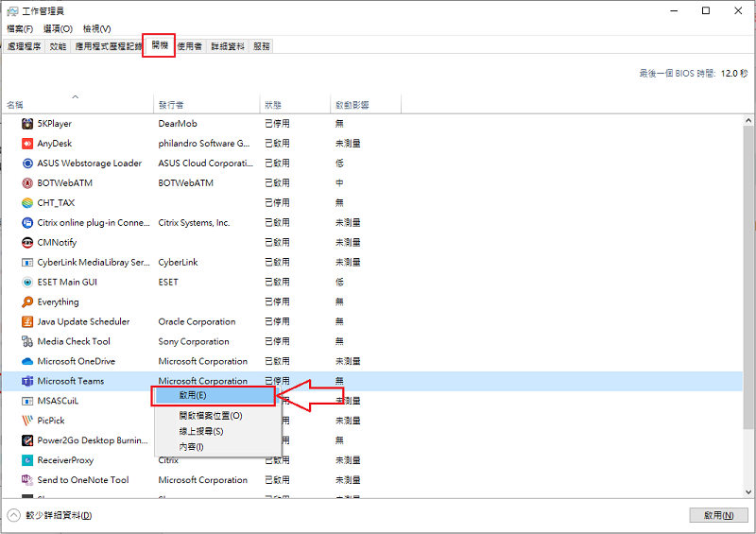The height and width of the screenshot is (534, 756).
Task: Select the Media Check Tool icon
Action: coord(27,341)
